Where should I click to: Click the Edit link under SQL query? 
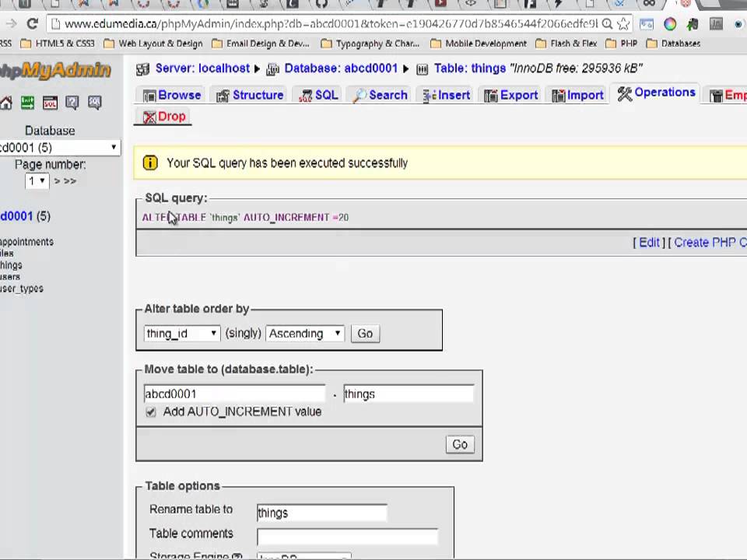coord(649,243)
